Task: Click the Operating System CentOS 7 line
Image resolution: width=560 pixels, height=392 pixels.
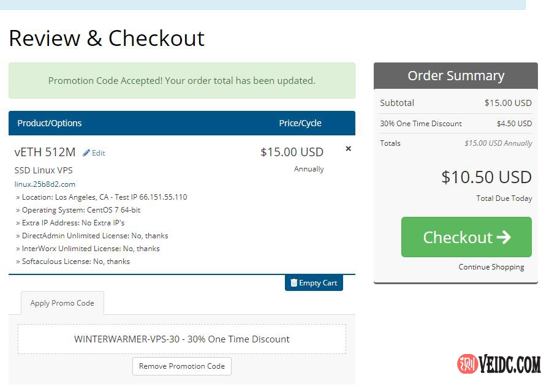Action: tap(81, 210)
